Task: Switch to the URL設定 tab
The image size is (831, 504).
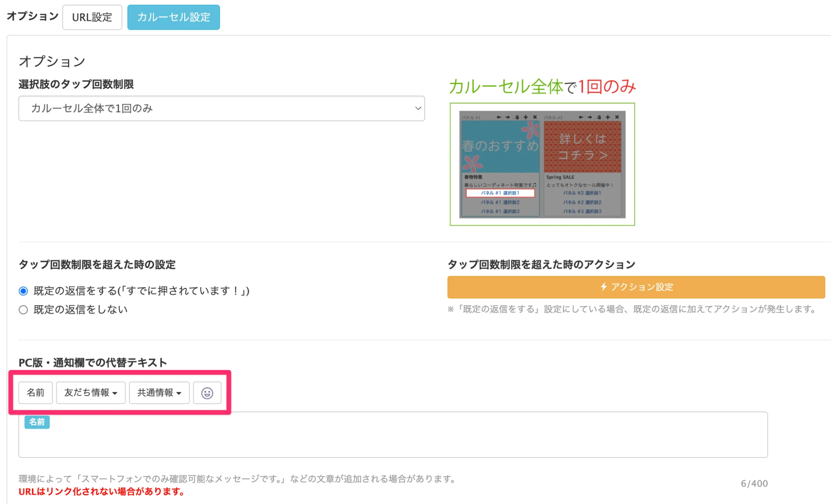Action: (92, 17)
